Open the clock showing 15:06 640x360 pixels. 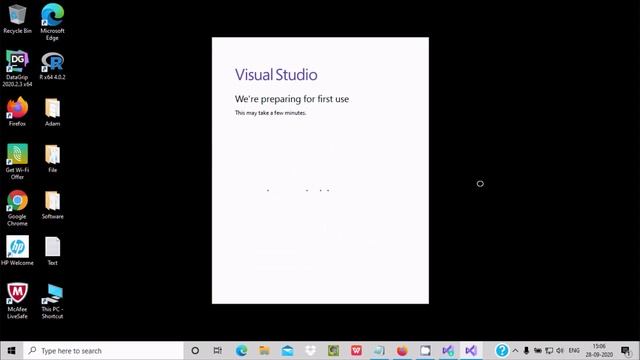click(599, 351)
